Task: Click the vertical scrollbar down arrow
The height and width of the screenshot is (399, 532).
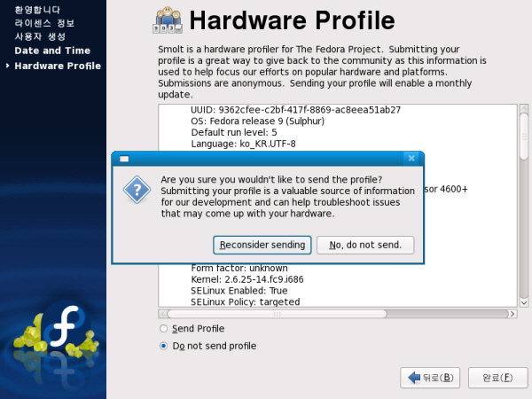Action: [524, 302]
